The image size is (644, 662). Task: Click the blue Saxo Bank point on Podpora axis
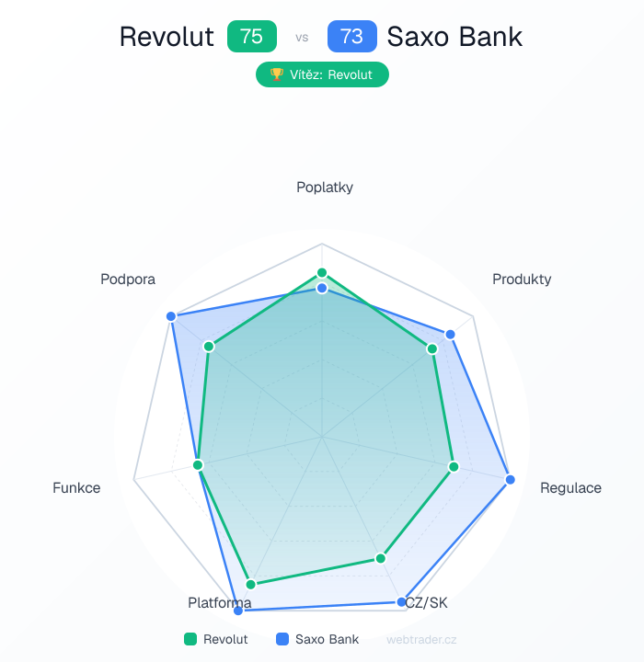coord(171,316)
